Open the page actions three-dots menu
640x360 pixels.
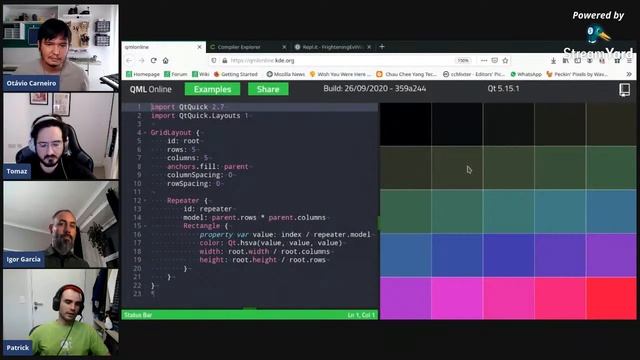click(484, 60)
